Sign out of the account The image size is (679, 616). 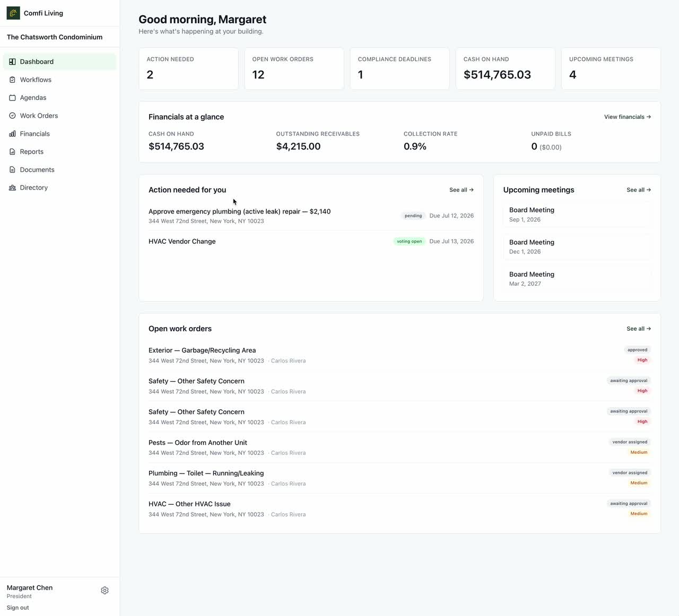[x=18, y=608]
